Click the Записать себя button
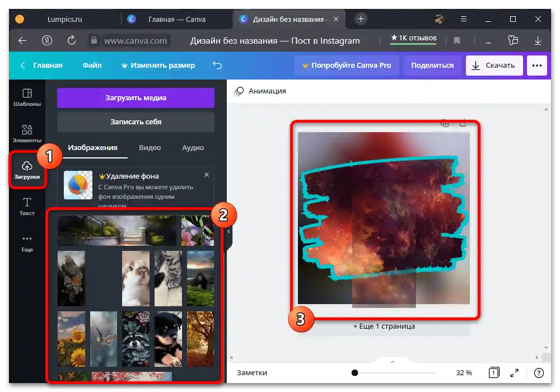The width and height of the screenshot is (560, 392). click(x=136, y=122)
